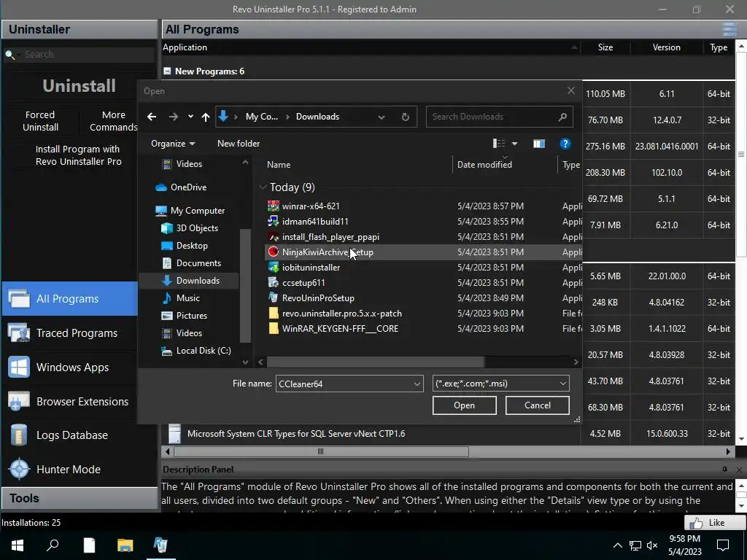Click the Search Downloads field
747x560 pixels.
pyautogui.click(x=499, y=117)
